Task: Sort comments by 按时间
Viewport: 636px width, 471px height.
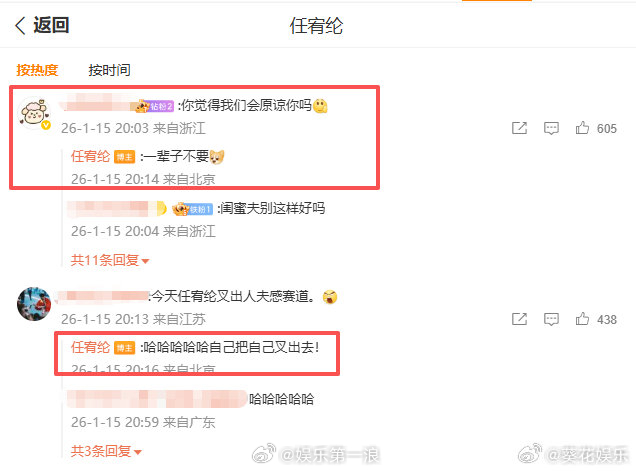Action: click(110, 70)
